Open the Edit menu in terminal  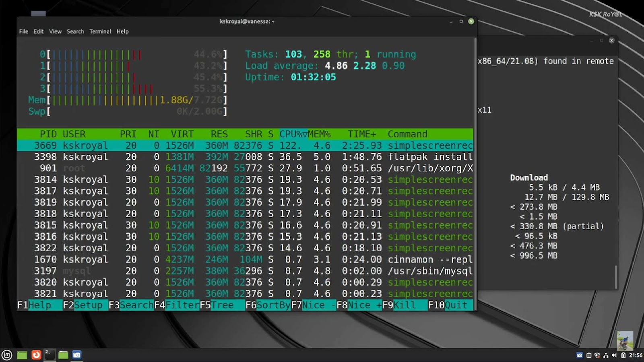click(39, 31)
